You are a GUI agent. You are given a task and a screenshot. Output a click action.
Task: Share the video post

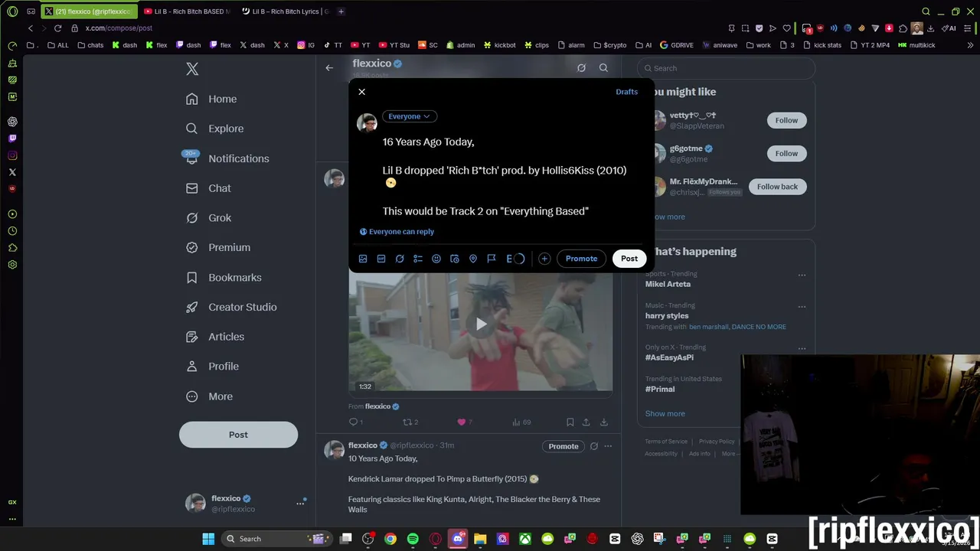click(586, 422)
